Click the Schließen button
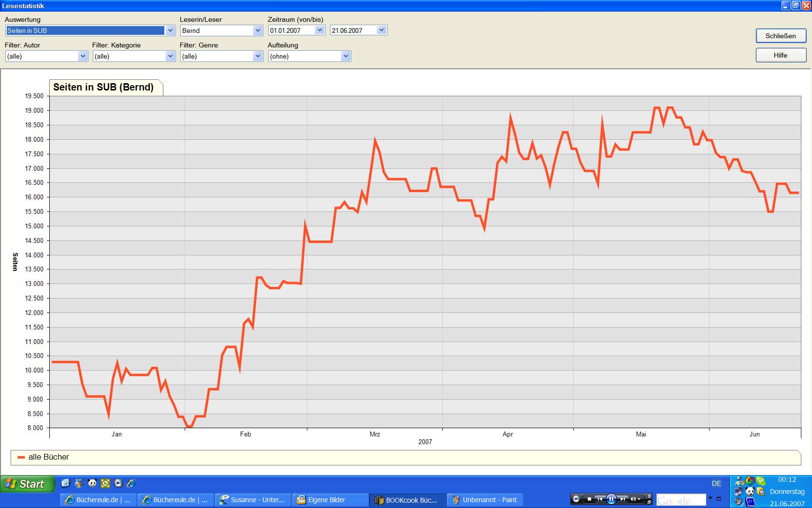The height and width of the screenshot is (508, 812). tap(781, 36)
